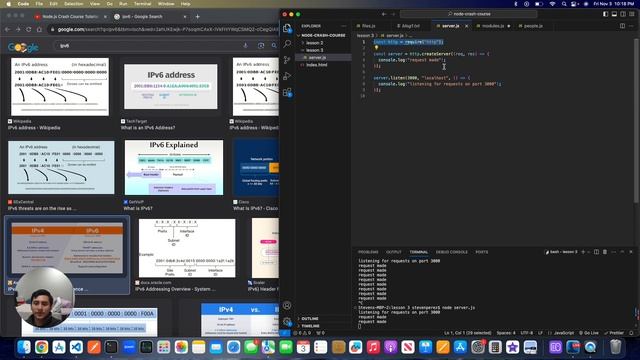Viewport: 640px width, 360px height.
Task: Open the Extensions view
Action: click(x=287, y=92)
